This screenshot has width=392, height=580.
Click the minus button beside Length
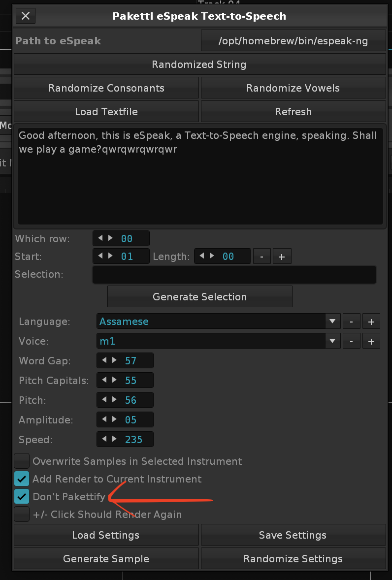click(x=262, y=257)
